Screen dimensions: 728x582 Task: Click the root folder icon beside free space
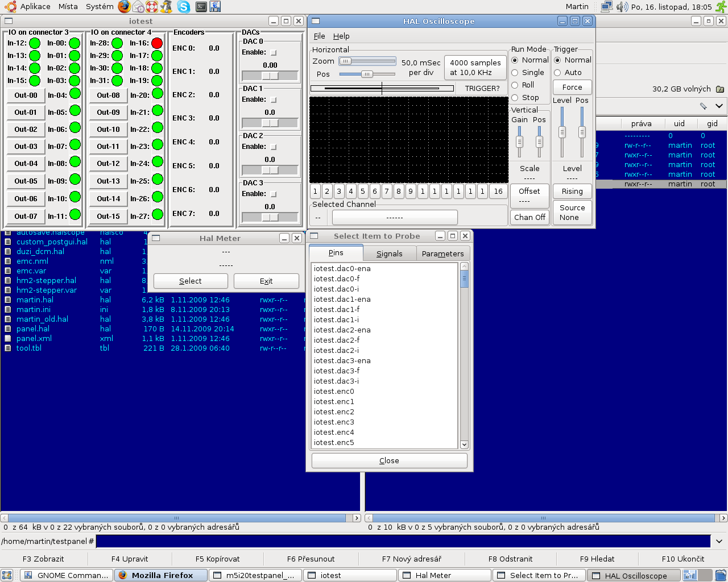(x=720, y=89)
